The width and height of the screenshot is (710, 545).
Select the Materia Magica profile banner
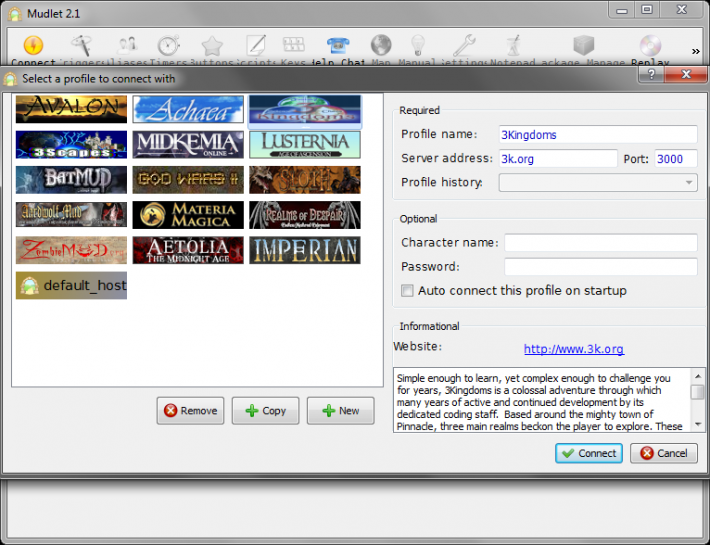coord(188,215)
